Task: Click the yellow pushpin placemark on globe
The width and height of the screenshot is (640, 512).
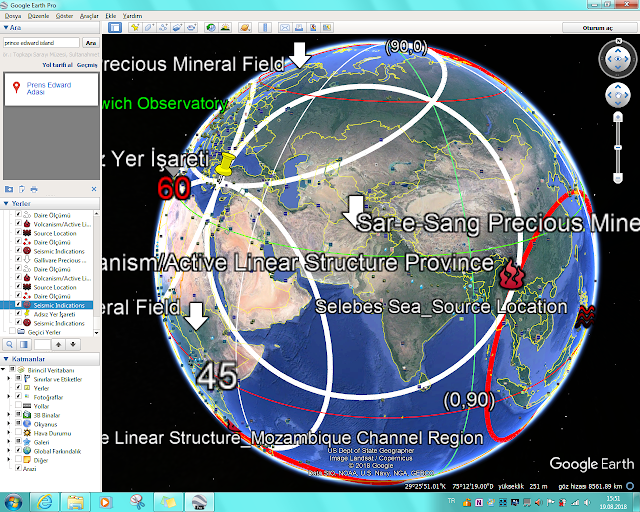Action: [x=225, y=164]
